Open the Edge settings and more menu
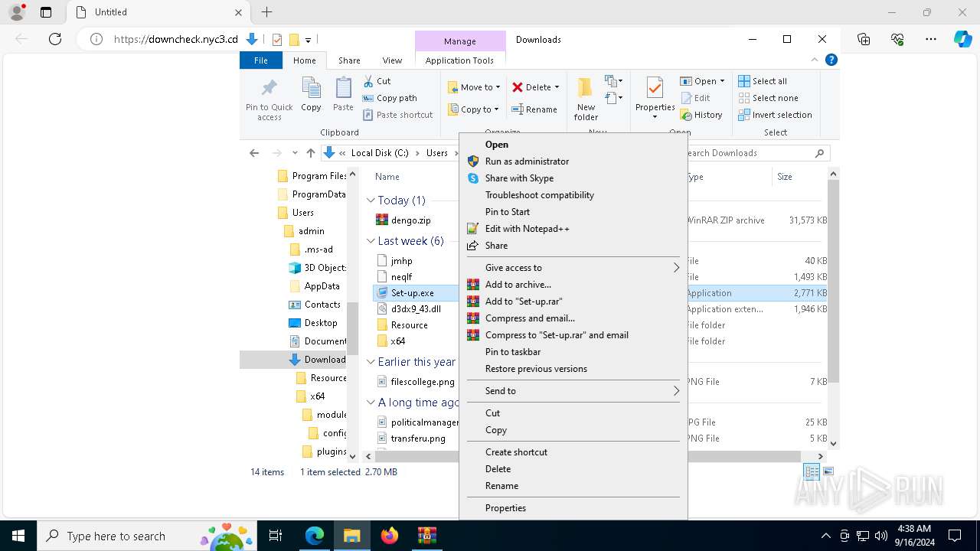980x551 pixels. pyautogui.click(x=931, y=39)
